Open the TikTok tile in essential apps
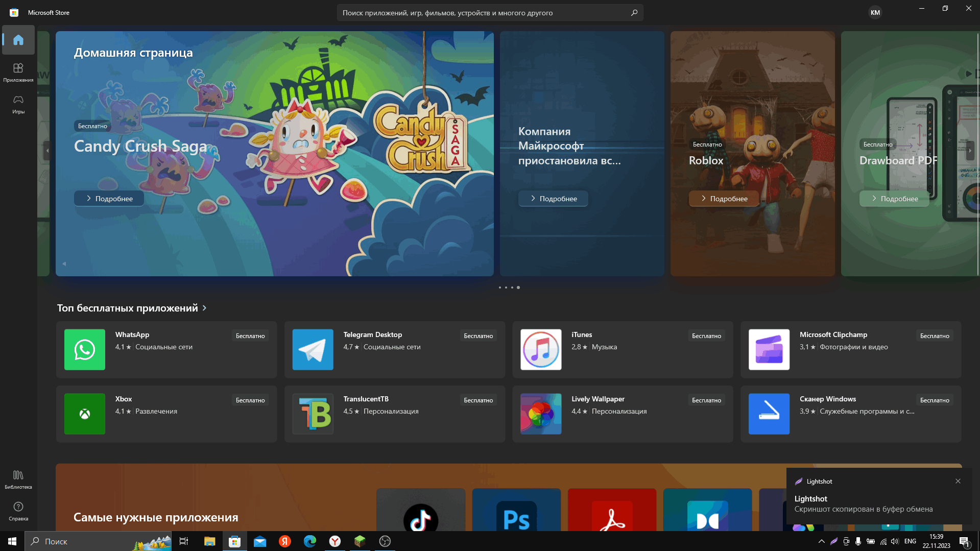The width and height of the screenshot is (980, 551). [x=421, y=510]
